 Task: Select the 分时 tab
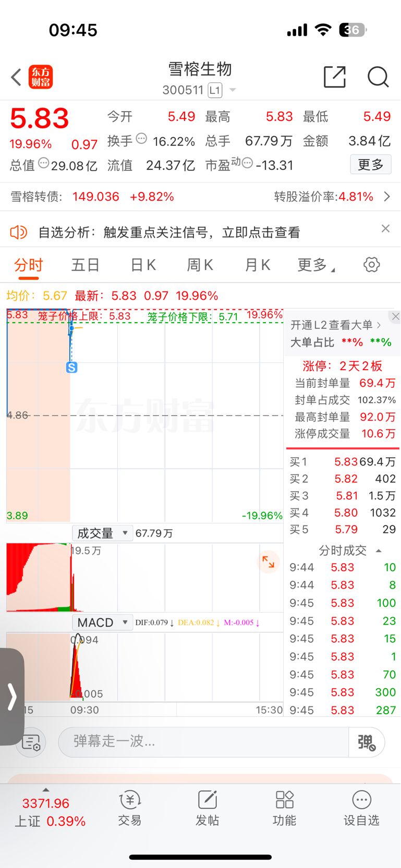coord(29,265)
